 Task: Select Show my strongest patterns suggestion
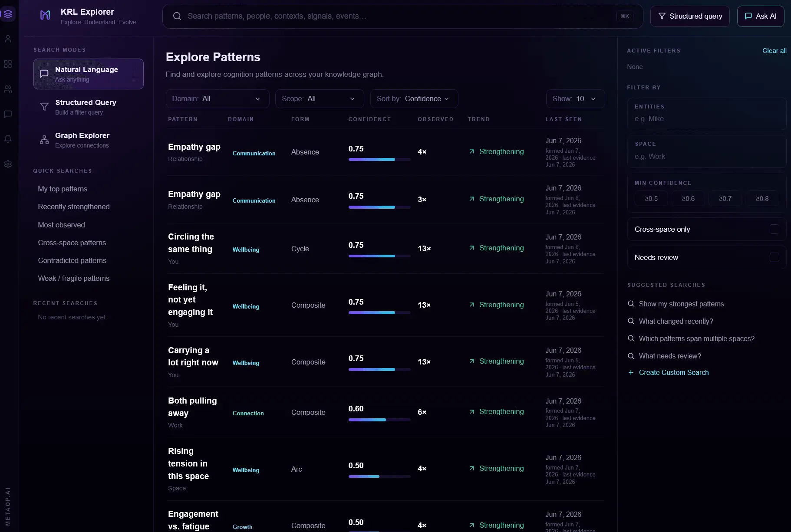point(682,304)
